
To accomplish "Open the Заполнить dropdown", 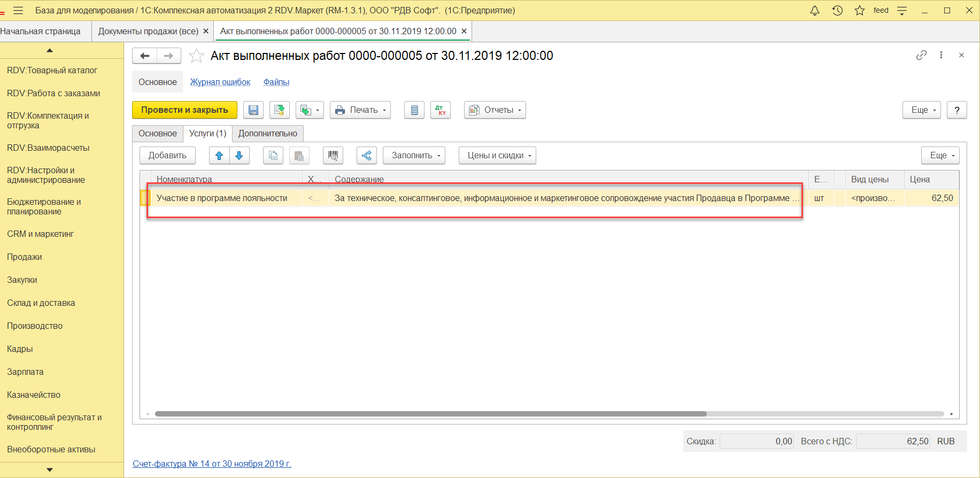I will click(x=414, y=156).
